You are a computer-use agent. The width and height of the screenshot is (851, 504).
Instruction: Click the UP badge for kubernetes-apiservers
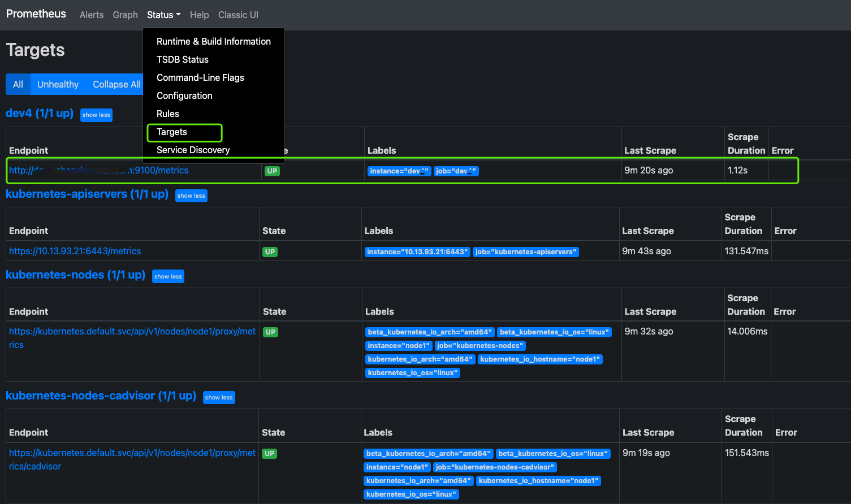[x=270, y=251]
